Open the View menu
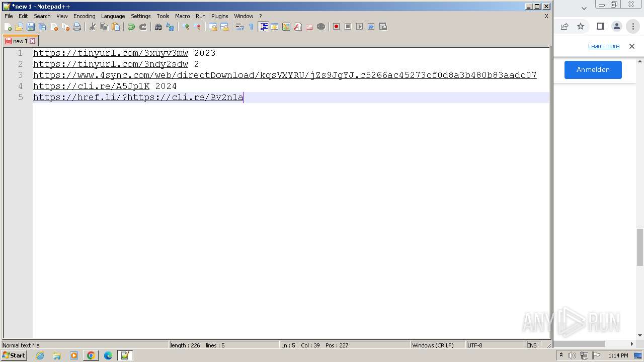This screenshot has width=644, height=362. click(x=62, y=16)
